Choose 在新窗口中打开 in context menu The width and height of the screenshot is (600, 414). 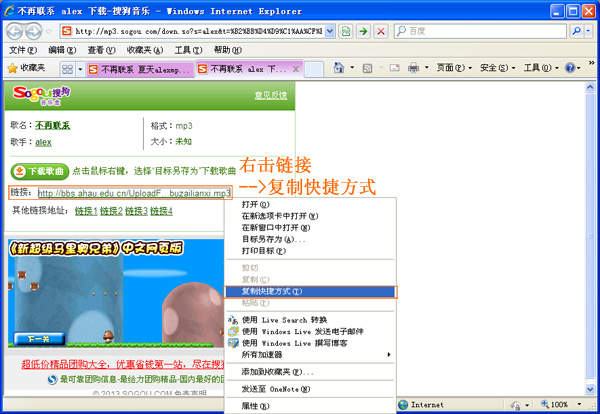[x=309, y=228]
